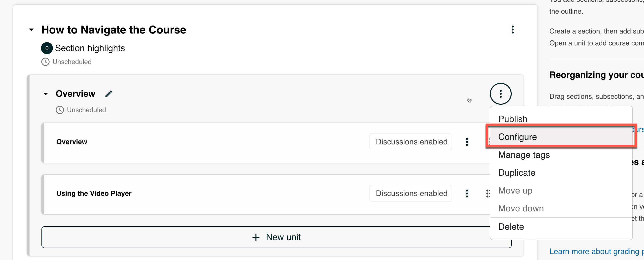This screenshot has width=644, height=260.
Task: Click the clock icon next to Unscheduled
Action: tap(45, 62)
